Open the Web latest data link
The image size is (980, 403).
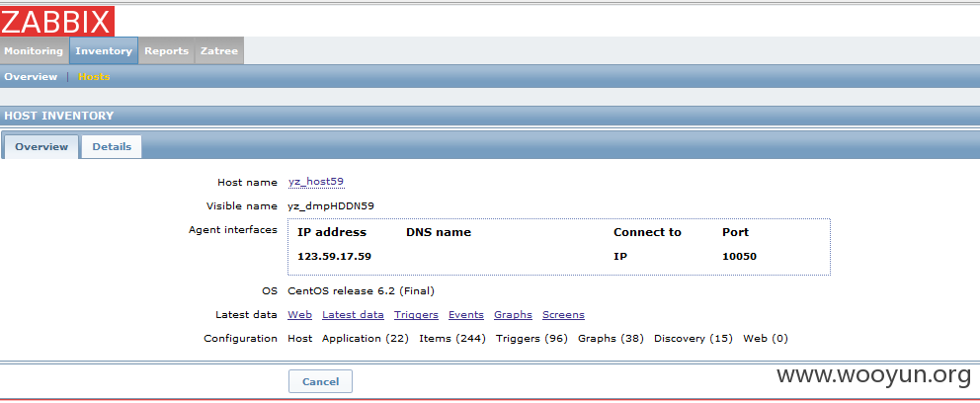pos(300,315)
